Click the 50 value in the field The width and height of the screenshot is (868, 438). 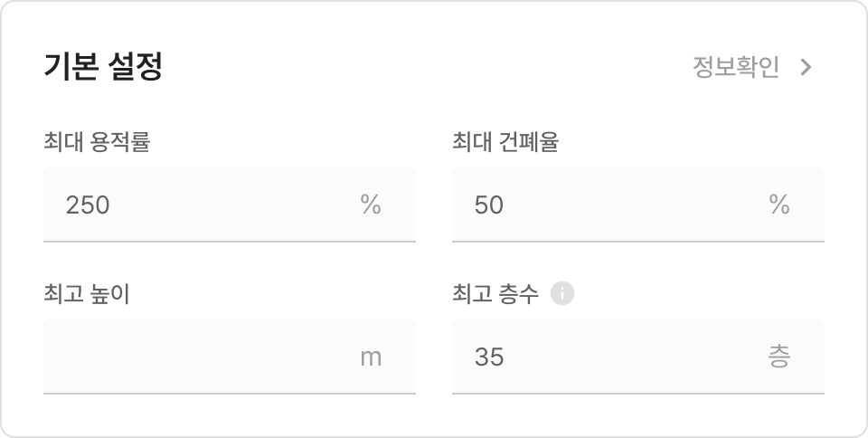pos(489,205)
